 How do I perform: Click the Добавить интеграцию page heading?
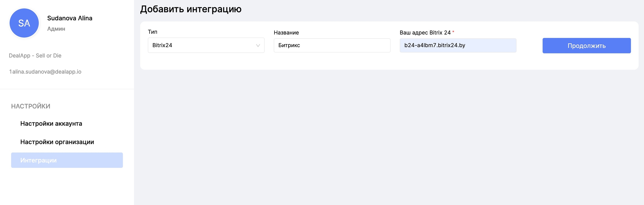tap(191, 9)
